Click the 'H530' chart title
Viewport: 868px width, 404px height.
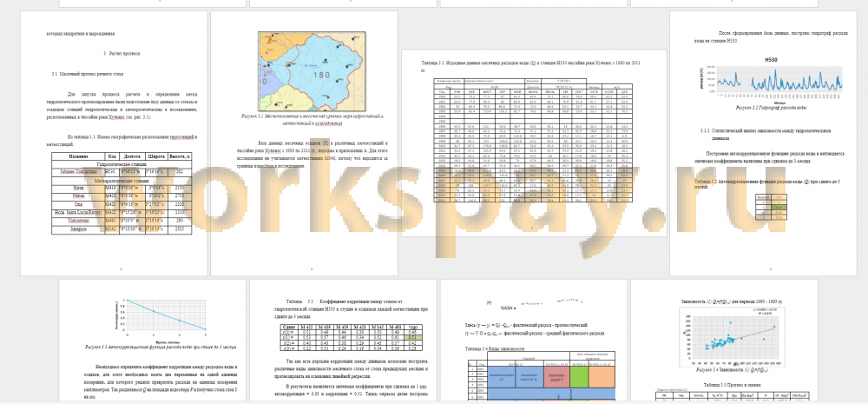point(771,59)
